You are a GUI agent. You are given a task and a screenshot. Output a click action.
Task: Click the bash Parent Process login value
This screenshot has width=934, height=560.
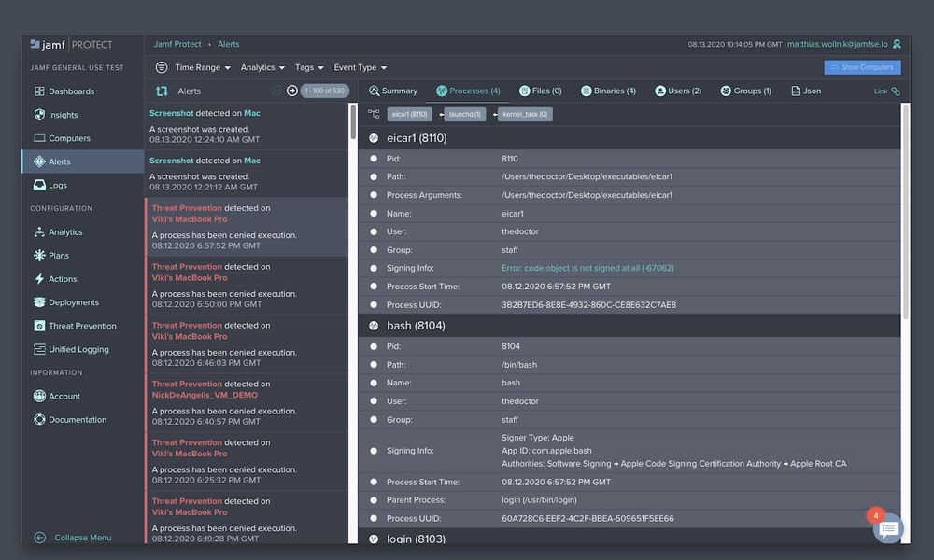coord(539,500)
